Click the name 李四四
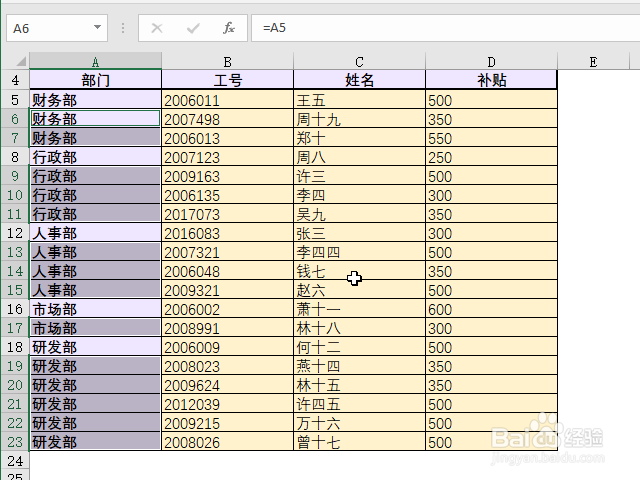This screenshot has width=640, height=480. (318, 252)
